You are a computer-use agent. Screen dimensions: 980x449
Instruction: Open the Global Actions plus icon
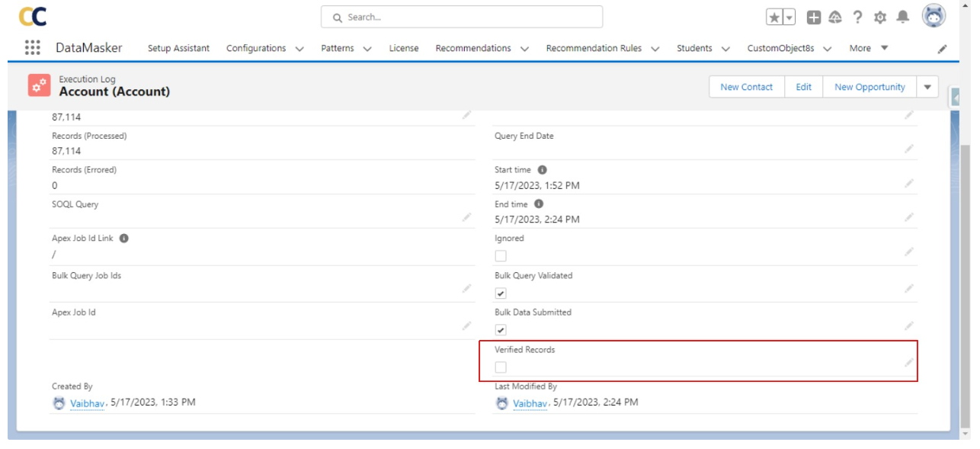[x=814, y=17]
